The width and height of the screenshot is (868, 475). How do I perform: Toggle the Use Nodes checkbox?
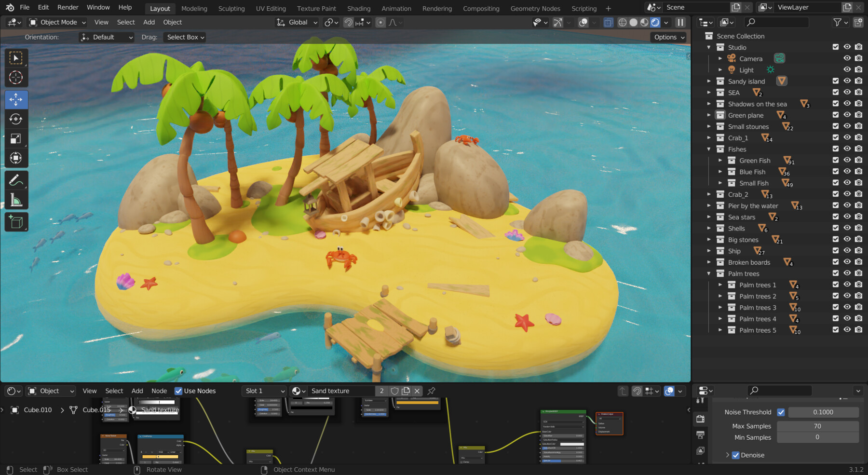click(x=178, y=391)
